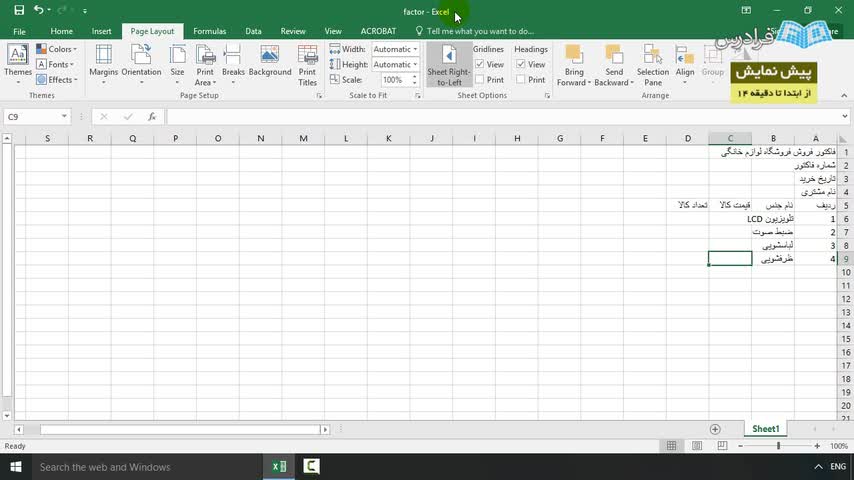The height and width of the screenshot is (480, 854).
Task: Click Bring Forward
Action: (574, 65)
